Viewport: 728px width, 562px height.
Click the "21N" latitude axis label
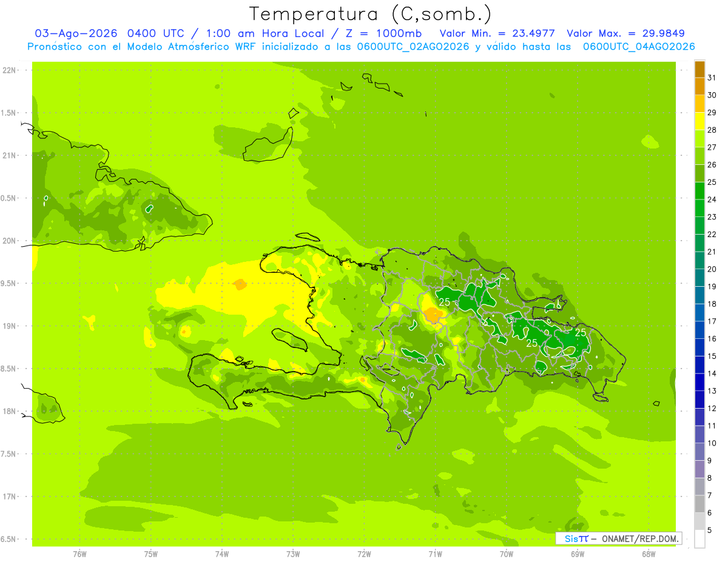[10, 156]
